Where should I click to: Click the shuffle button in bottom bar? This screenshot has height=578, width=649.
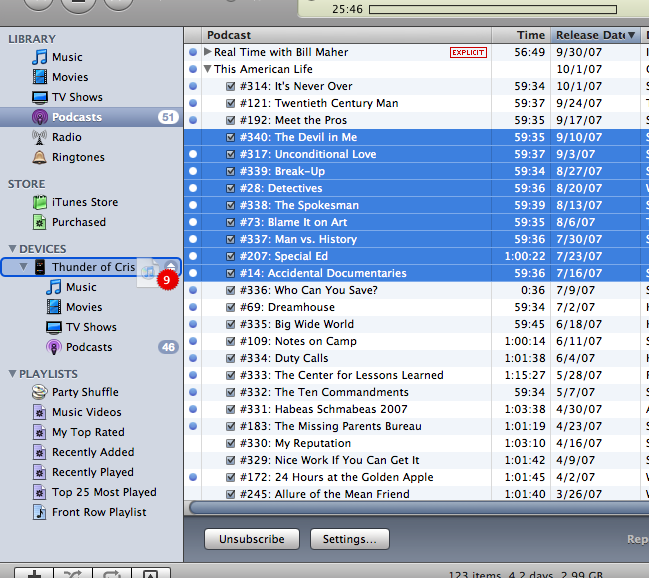click(73, 574)
